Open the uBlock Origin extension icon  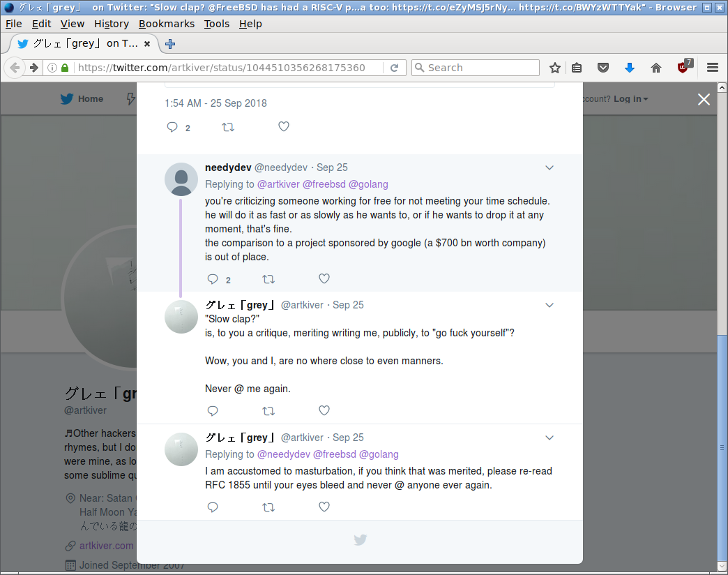685,66
